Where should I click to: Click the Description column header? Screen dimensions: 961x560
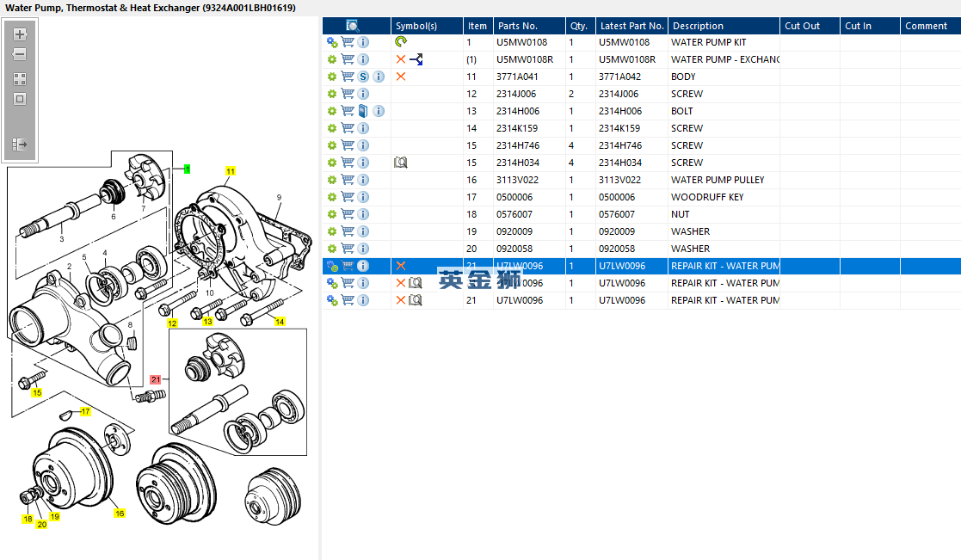coord(698,26)
